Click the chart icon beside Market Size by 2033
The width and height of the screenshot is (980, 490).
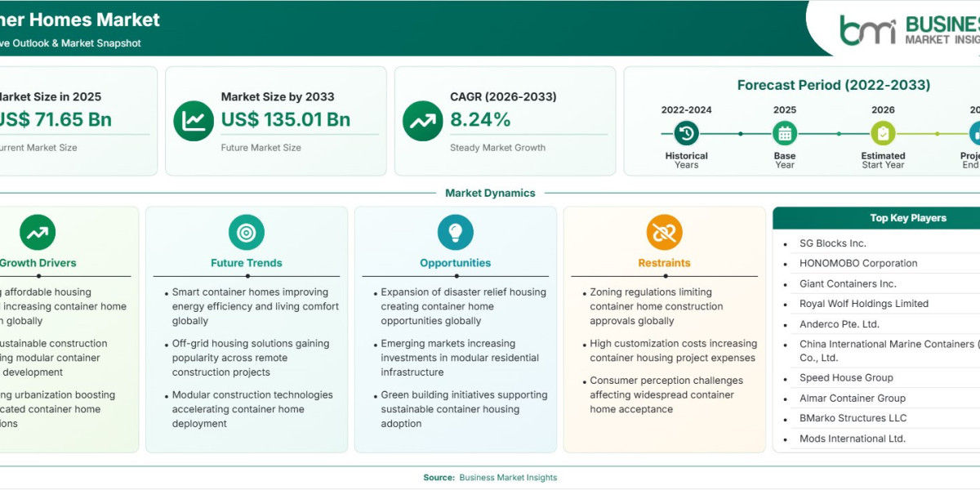[x=194, y=121]
